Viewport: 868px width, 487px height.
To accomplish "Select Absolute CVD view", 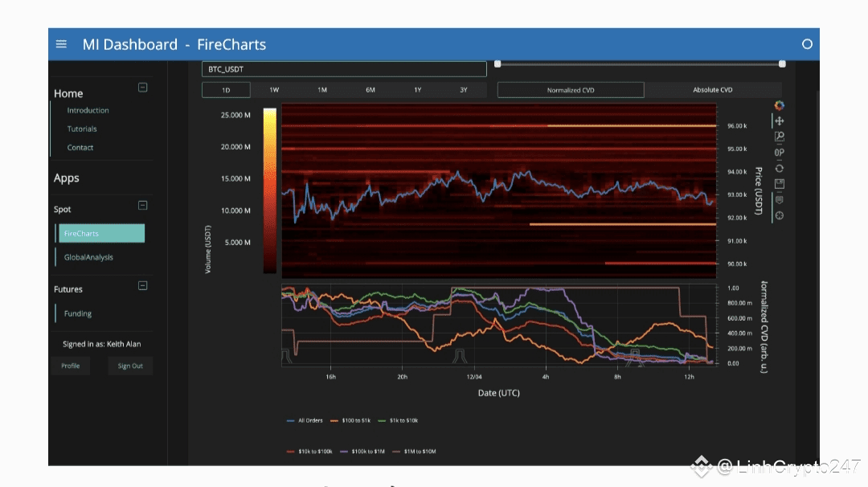I will tap(713, 90).
